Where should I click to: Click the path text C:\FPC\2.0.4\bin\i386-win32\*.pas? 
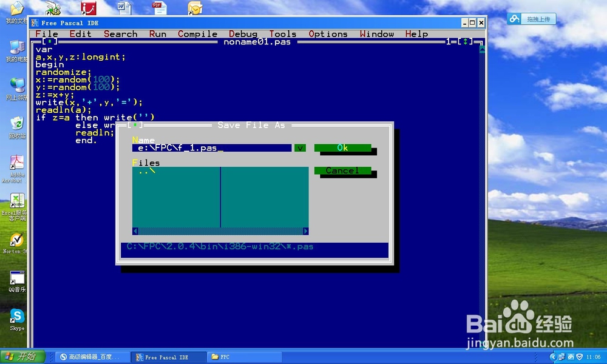220,246
